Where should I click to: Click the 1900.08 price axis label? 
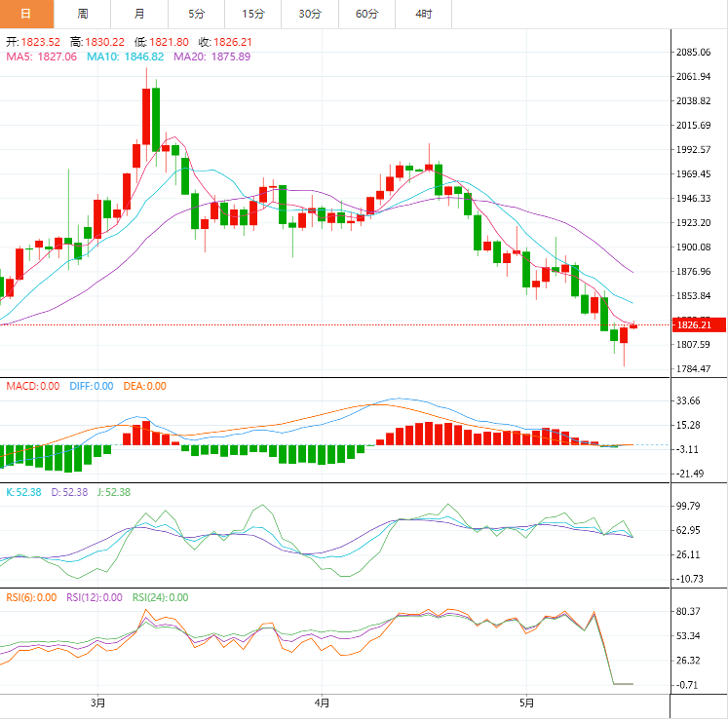pos(694,247)
